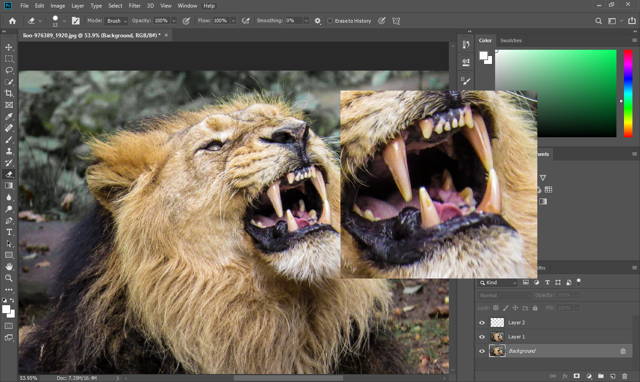Screen dimensions: 640x382
Task: Select the Magic Wand tool
Action: click(x=9, y=82)
